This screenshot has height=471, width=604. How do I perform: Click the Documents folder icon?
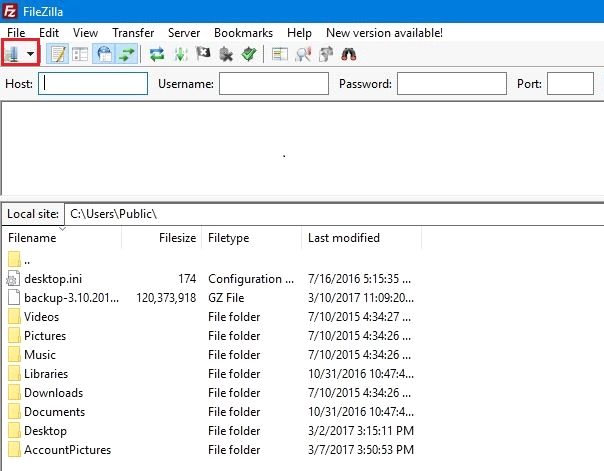coord(14,412)
